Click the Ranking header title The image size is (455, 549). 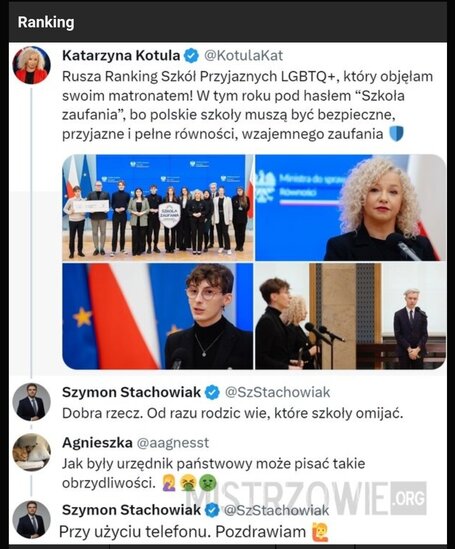point(46,22)
